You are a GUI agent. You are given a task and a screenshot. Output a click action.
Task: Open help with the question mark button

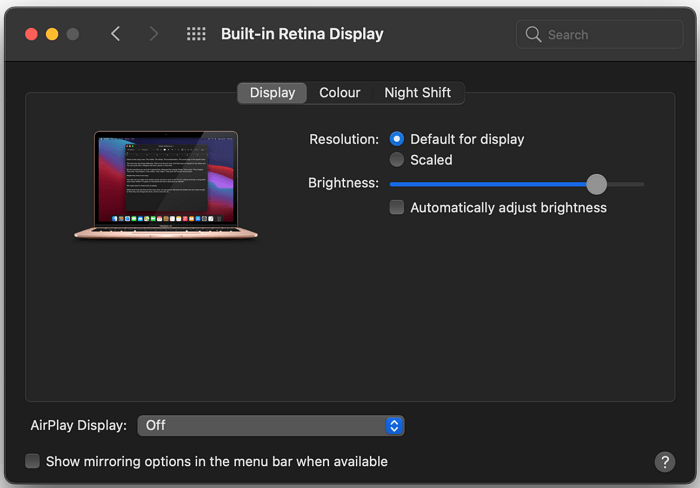click(665, 461)
